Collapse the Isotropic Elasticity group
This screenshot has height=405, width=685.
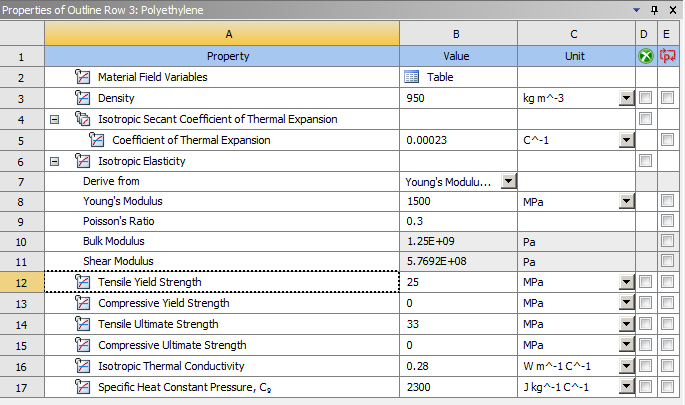coord(54,161)
